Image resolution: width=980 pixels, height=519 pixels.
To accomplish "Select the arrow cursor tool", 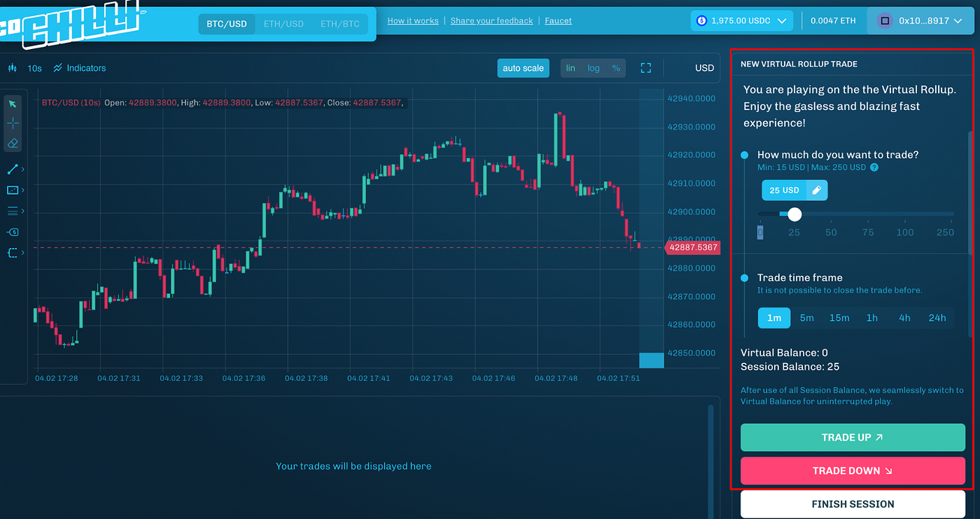I will [13, 104].
